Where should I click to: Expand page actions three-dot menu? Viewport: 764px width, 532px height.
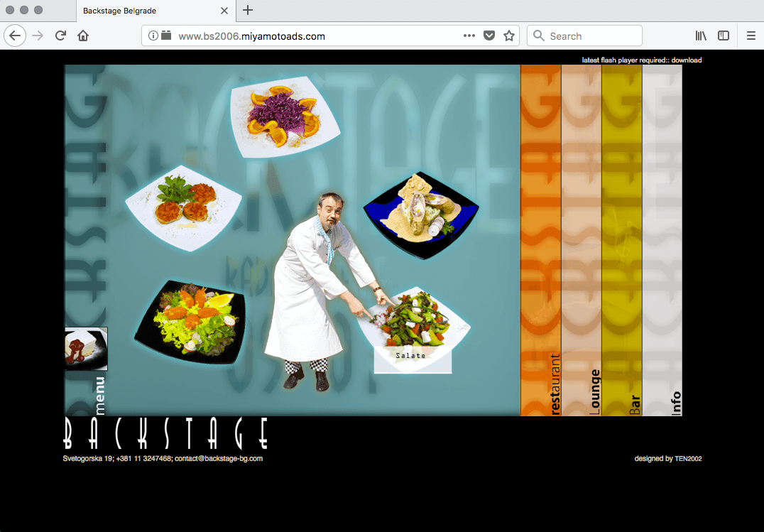tap(469, 36)
